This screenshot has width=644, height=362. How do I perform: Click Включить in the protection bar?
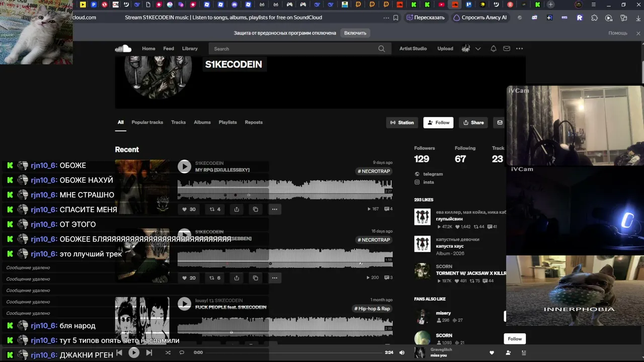coord(355,33)
